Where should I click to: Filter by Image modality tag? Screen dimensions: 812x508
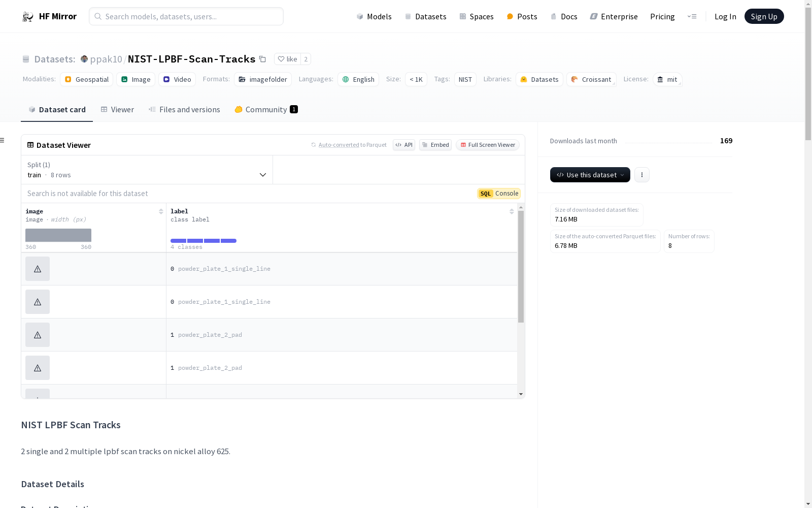136,79
